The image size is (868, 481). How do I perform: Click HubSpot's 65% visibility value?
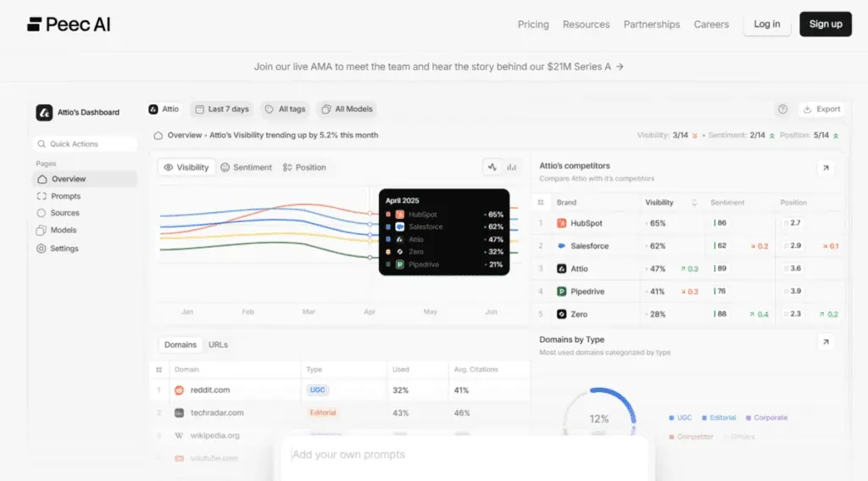click(x=658, y=223)
